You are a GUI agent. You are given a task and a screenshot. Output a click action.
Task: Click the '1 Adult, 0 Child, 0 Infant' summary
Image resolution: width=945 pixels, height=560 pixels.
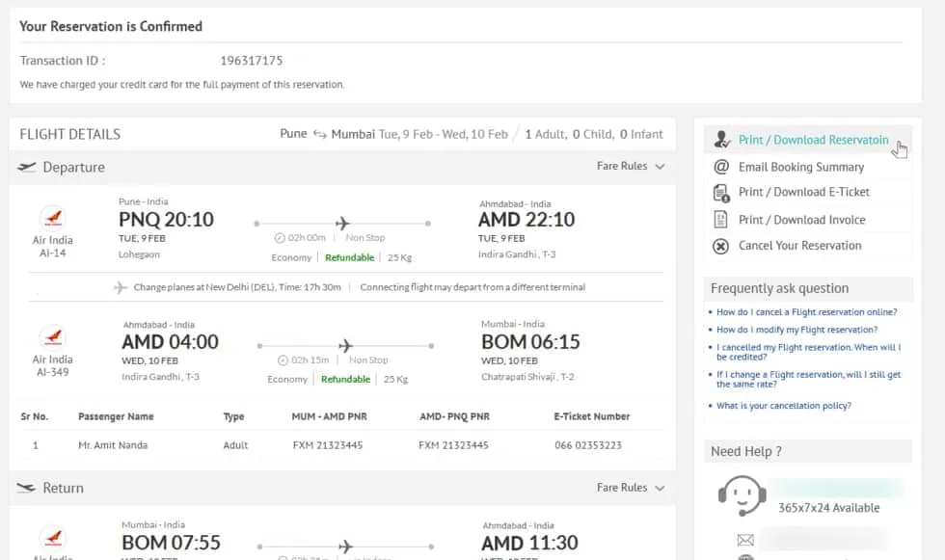click(x=594, y=134)
